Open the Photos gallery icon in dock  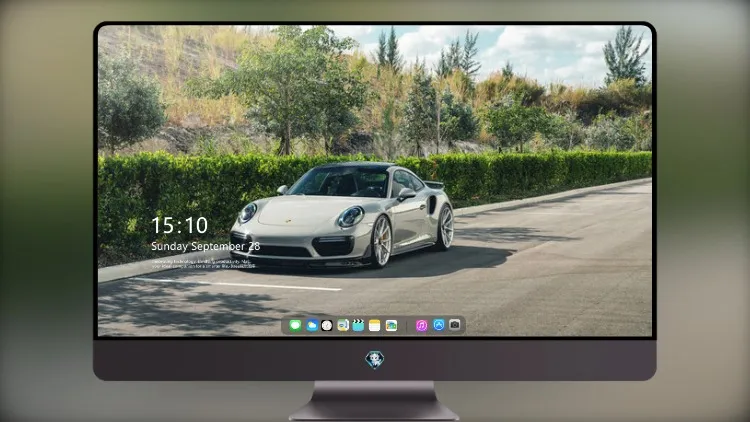click(391, 325)
